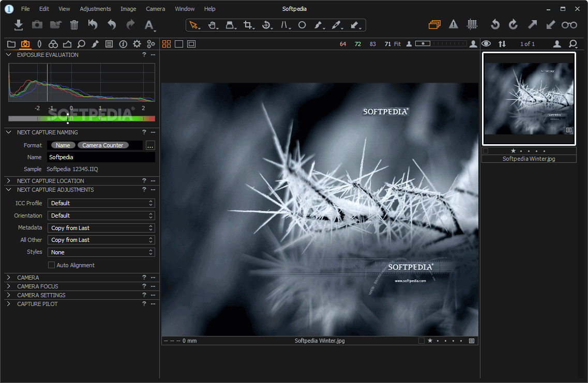Screen dimensions: 588x383
Task: Toggle the eye browser visibility icon
Action: pos(486,43)
